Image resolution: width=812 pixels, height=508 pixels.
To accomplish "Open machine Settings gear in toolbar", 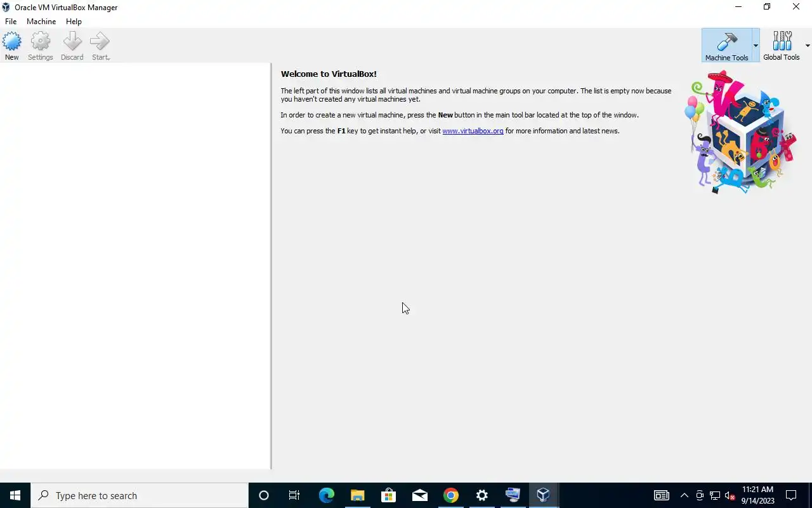I will click(40, 46).
